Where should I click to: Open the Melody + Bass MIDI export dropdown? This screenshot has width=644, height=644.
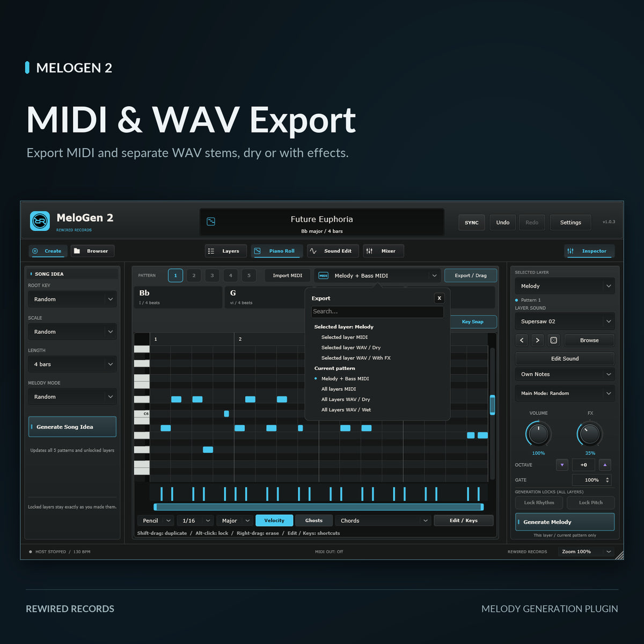[378, 275]
